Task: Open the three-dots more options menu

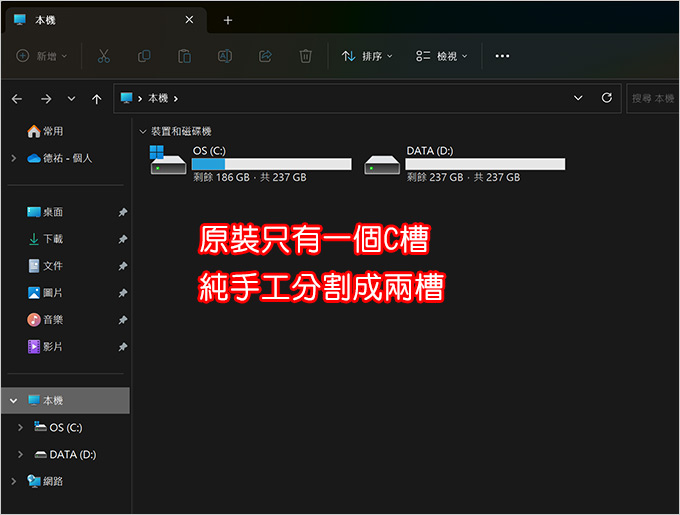Action: pos(502,56)
